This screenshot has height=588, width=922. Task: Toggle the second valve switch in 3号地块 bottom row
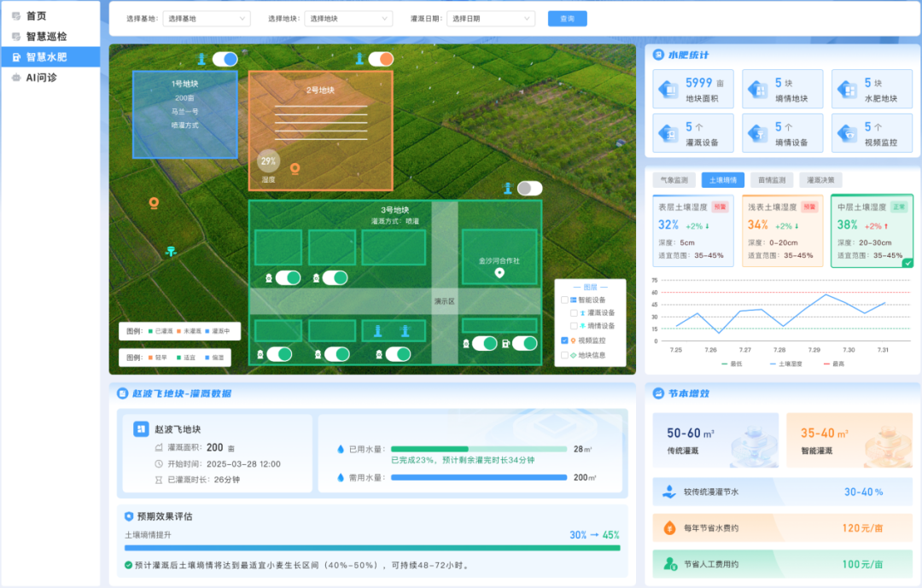pos(337,354)
